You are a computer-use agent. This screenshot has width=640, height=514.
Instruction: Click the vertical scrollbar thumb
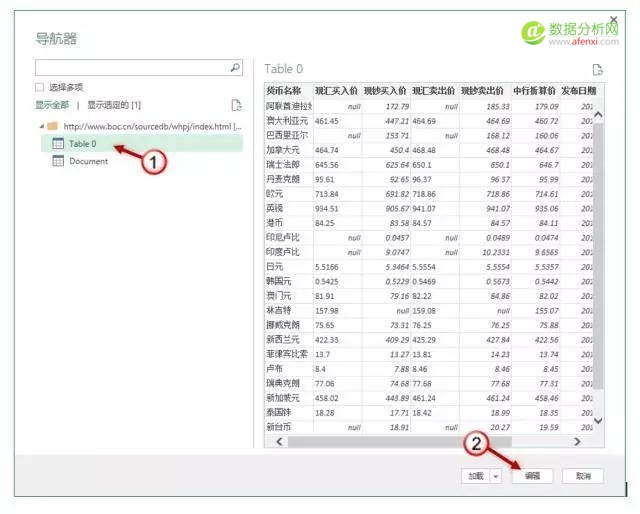point(598,255)
